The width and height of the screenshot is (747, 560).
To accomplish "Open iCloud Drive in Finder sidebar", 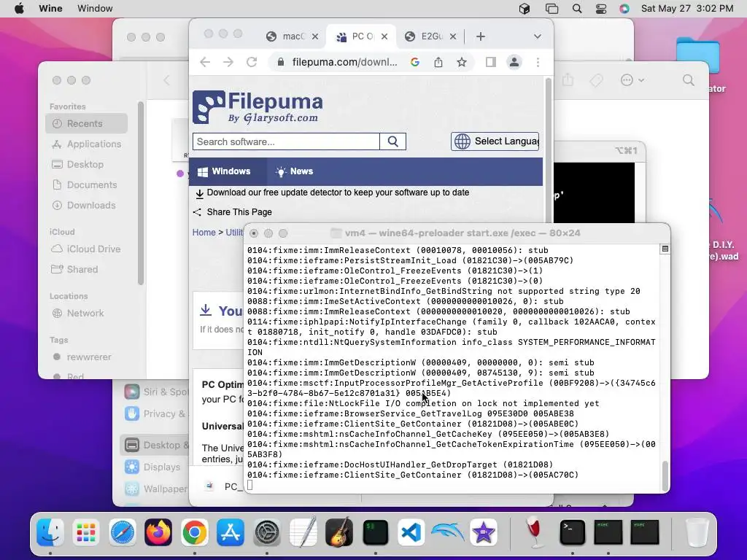I will [86, 249].
